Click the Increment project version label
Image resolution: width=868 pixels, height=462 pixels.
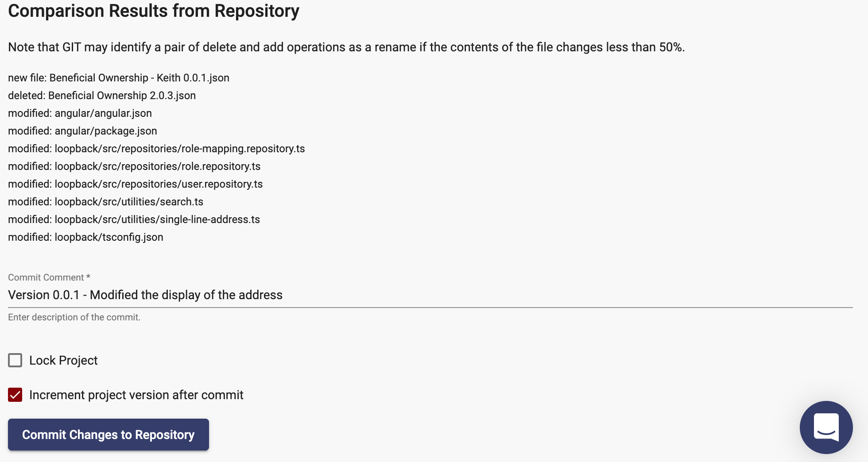pos(136,395)
